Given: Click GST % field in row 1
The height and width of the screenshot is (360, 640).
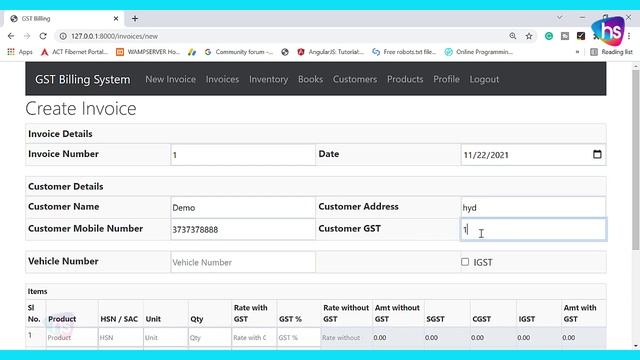Looking at the screenshot, I should (x=299, y=338).
